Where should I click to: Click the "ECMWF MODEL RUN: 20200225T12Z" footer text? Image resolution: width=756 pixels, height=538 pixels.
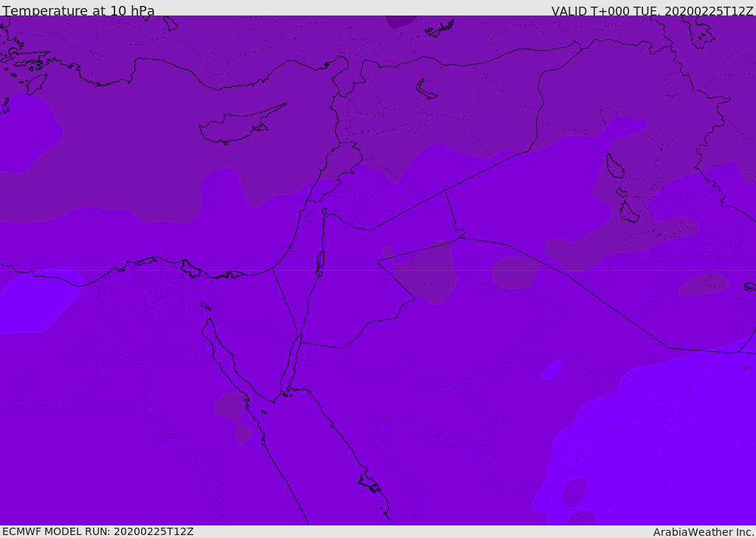tap(98, 531)
